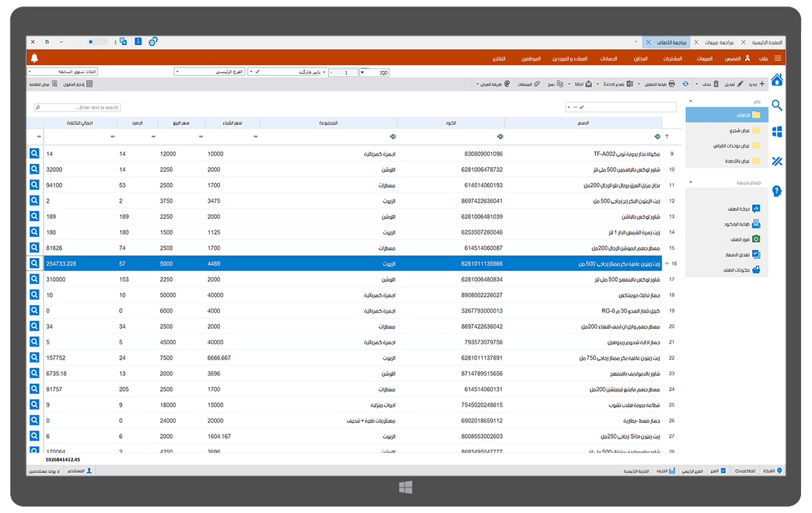Open the previous three months period dropdown
This screenshot has height=513, width=812.
point(62,72)
